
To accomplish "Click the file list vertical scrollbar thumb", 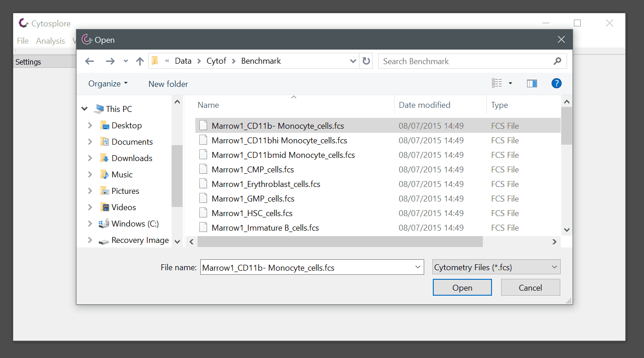I will tap(567, 126).
